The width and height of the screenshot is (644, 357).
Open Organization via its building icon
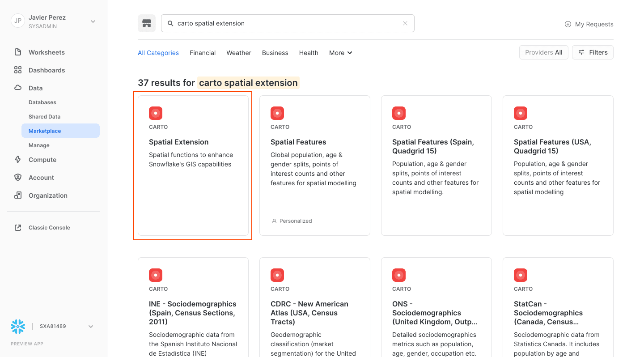(18, 195)
